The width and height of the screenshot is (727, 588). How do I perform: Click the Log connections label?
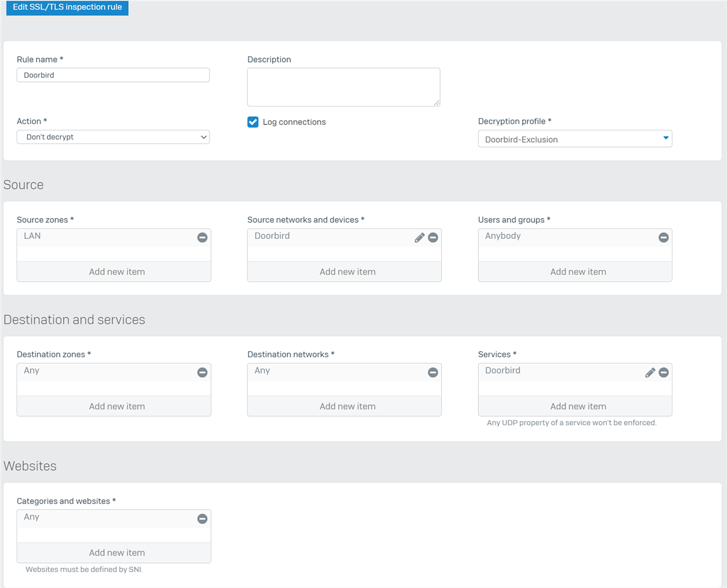[294, 123]
